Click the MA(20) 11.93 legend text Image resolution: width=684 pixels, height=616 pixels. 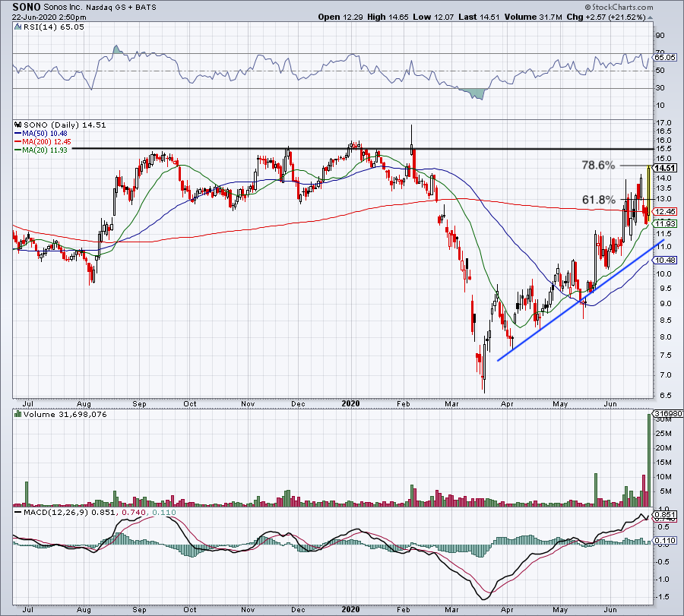[45, 150]
